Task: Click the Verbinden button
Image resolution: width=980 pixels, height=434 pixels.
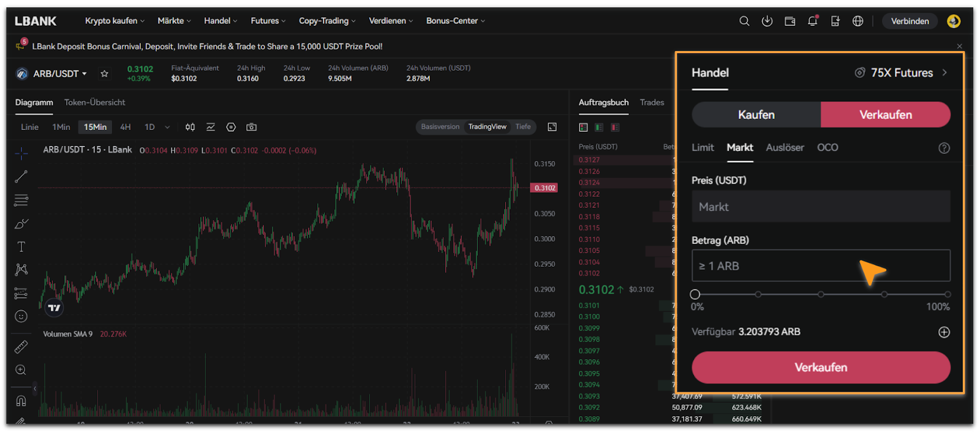Action: point(910,21)
